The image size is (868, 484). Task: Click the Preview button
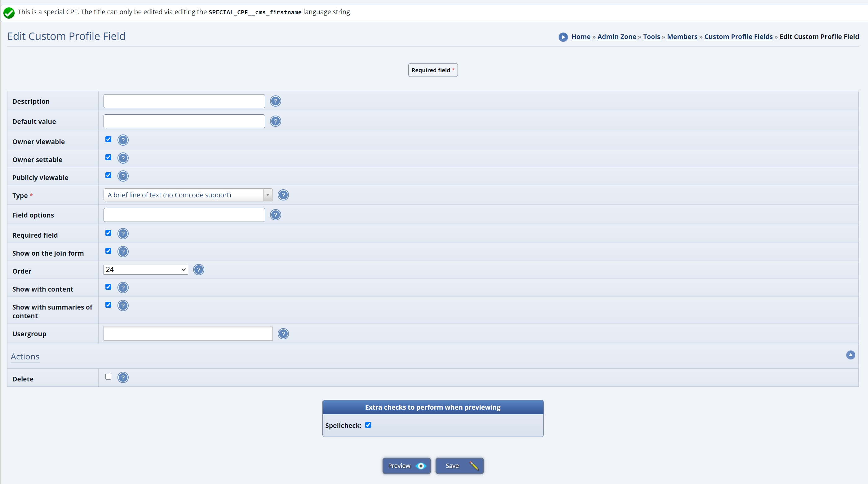point(406,466)
